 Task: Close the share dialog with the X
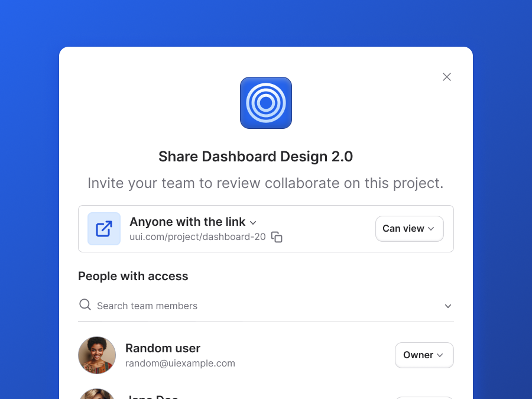[446, 77]
